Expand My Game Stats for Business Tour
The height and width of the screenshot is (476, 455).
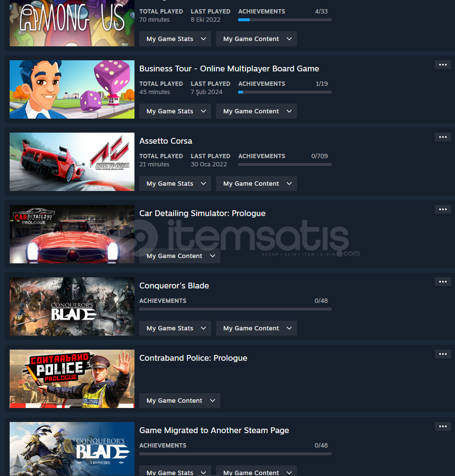point(175,111)
